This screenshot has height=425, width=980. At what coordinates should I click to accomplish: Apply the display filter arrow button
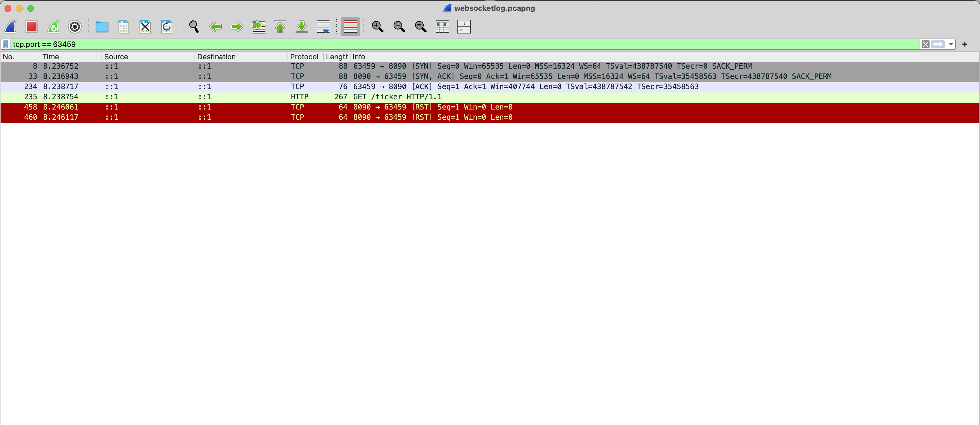938,45
